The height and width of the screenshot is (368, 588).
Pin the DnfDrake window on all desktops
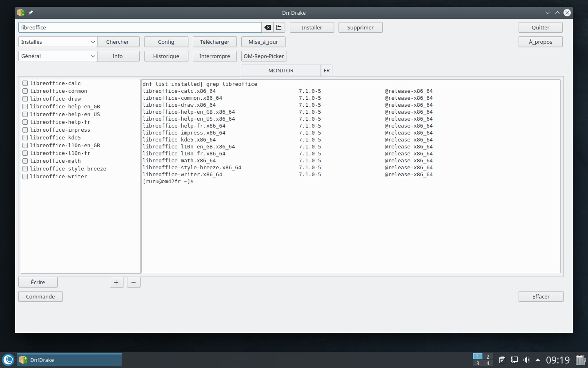[x=31, y=13]
